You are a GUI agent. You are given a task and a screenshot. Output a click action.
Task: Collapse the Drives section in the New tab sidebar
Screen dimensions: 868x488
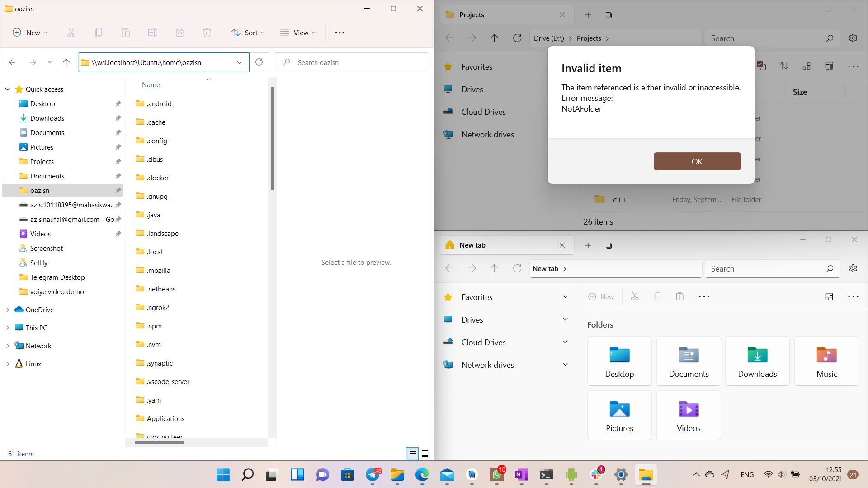tap(566, 319)
